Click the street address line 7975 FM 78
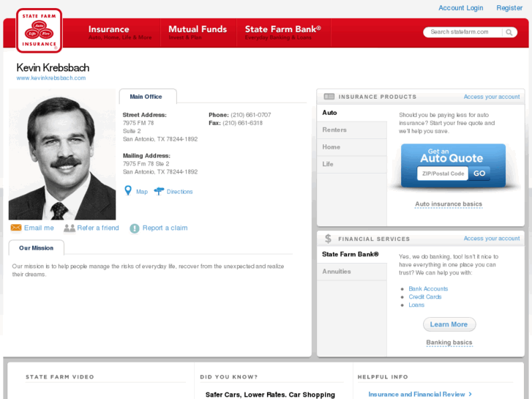 point(138,123)
